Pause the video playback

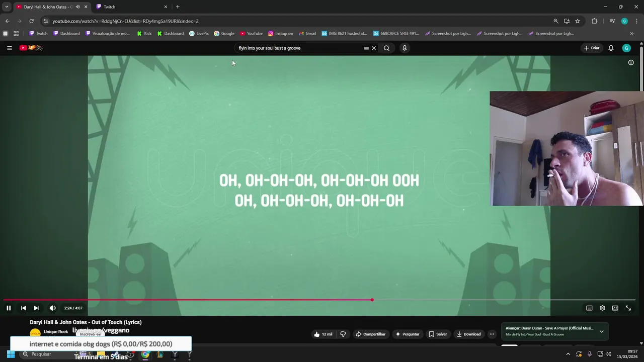(9, 308)
